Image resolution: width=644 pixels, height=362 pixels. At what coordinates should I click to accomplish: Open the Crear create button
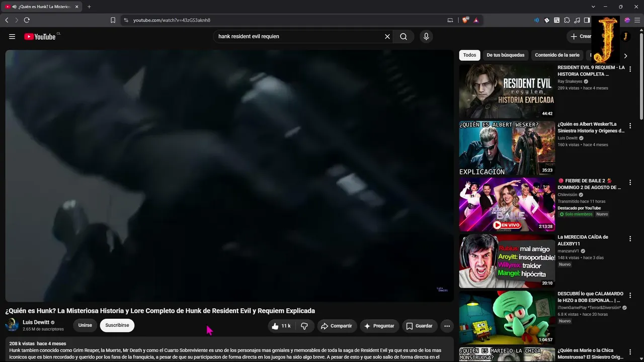pyautogui.click(x=580, y=36)
